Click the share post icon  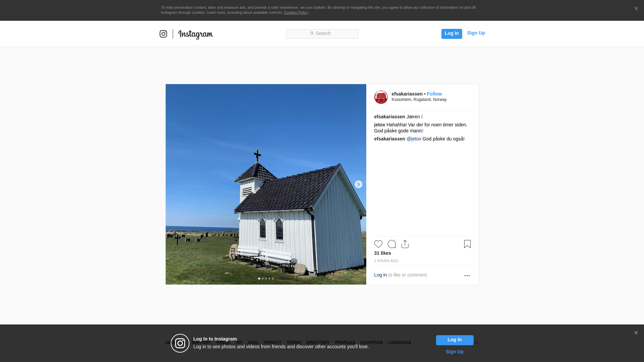tap(405, 244)
